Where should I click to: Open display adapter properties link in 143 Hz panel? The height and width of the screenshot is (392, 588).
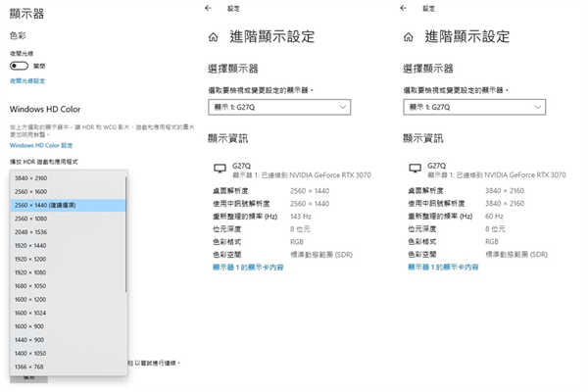248,268
